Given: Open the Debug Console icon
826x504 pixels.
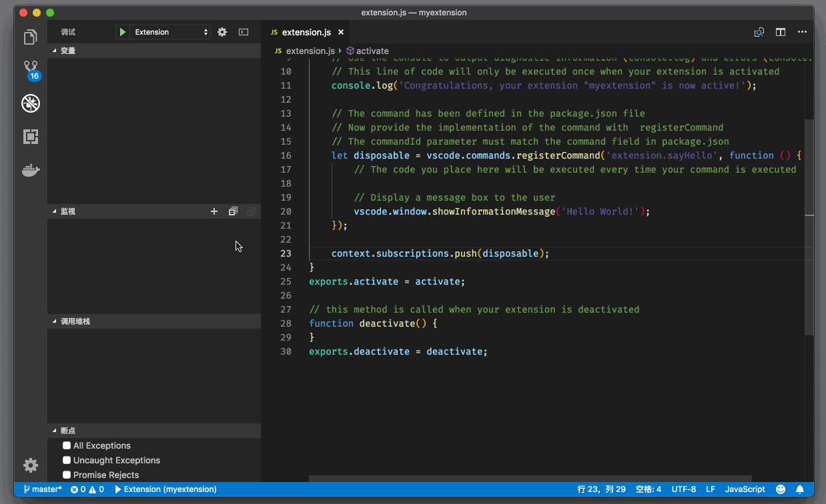Looking at the screenshot, I should [x=244, y=32].
